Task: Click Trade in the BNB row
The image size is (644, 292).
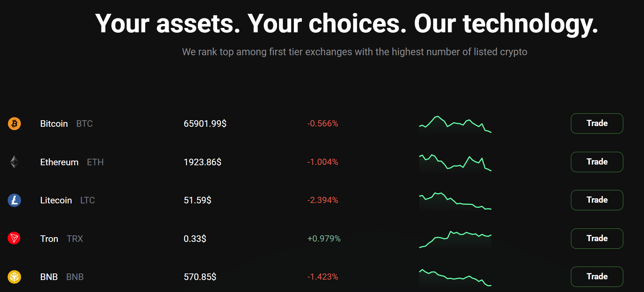Action: click(597, 277)
